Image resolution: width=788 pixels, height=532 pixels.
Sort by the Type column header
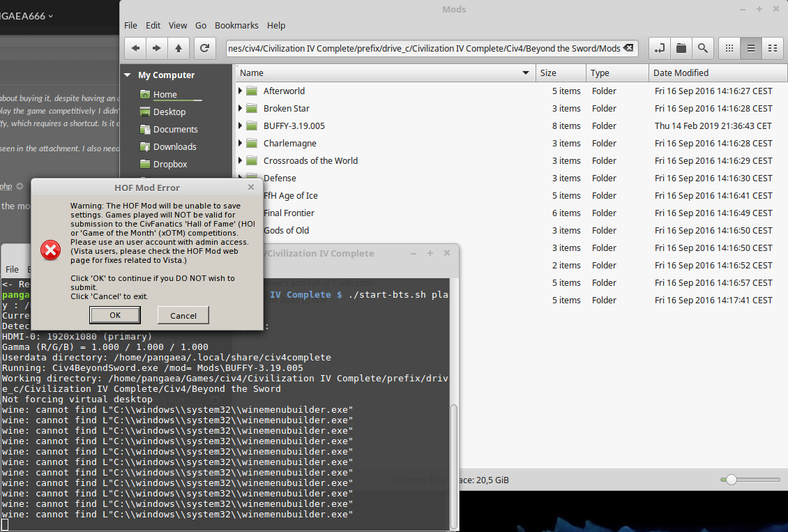618,73
